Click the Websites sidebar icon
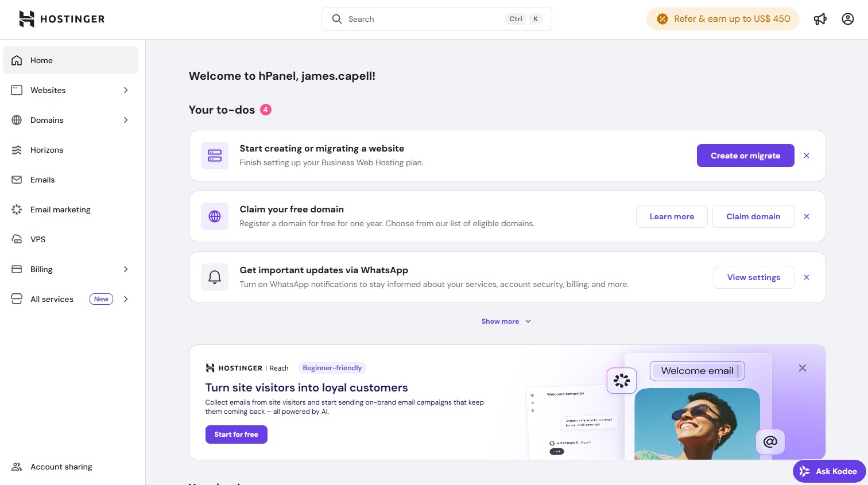 click(17, 90)
